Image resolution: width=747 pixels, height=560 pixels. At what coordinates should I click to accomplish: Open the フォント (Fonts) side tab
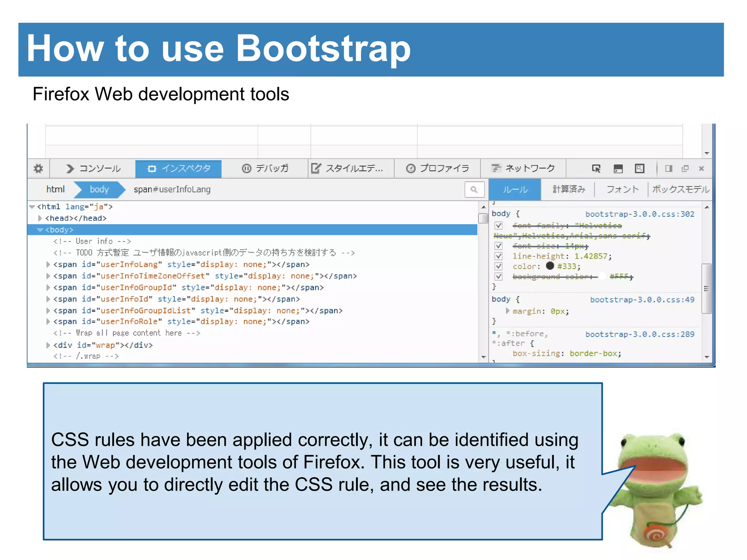tap(622, 189)
